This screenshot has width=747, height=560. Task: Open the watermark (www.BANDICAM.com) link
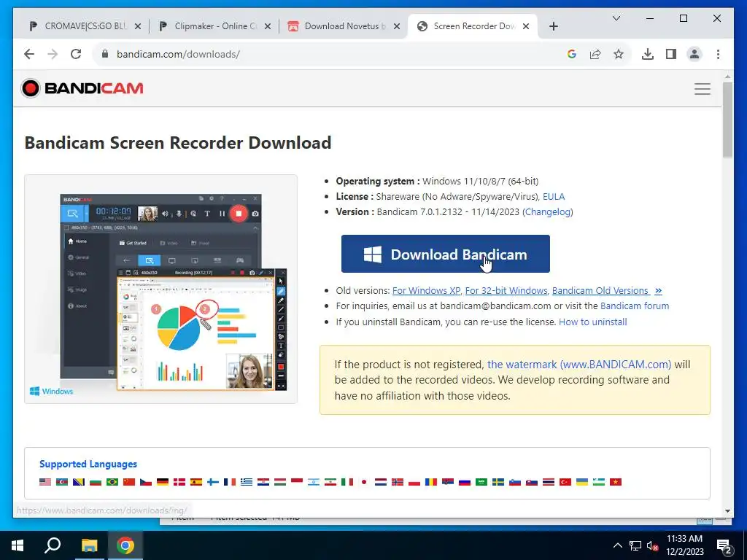click(x=578, y=365)
